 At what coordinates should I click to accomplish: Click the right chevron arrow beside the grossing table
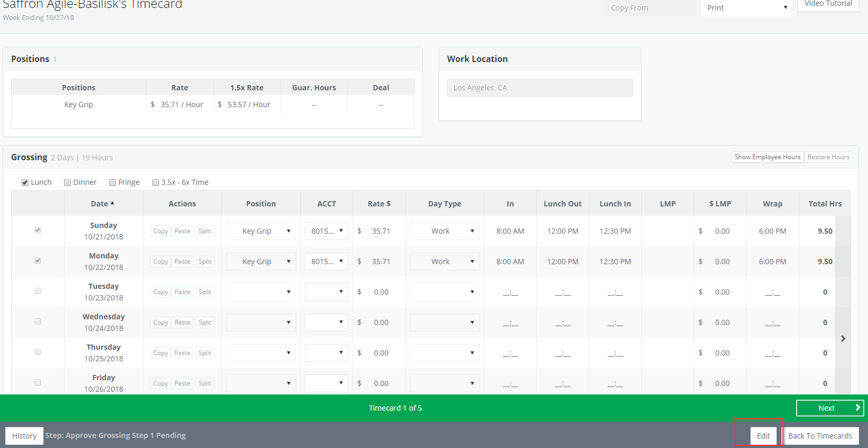point(843,339)
